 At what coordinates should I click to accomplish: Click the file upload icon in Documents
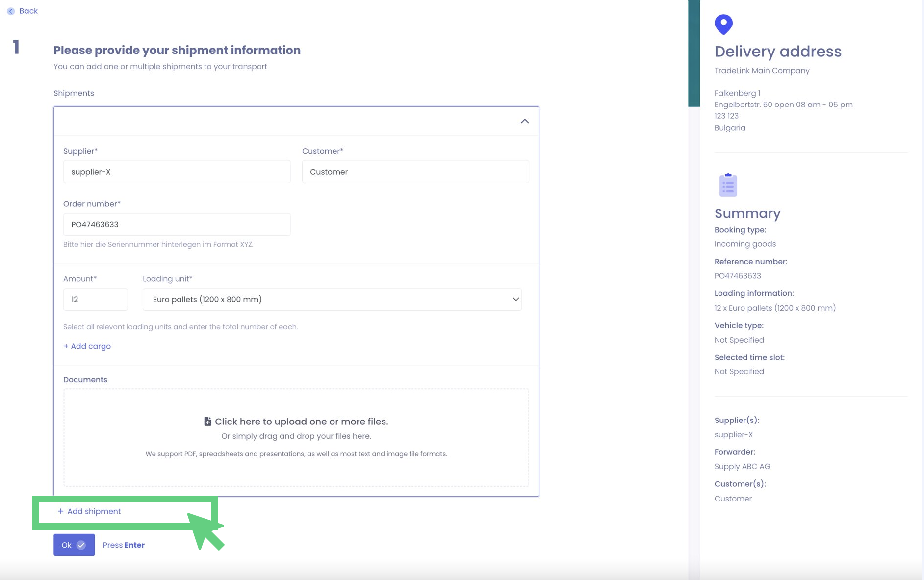tap(207, 422)
